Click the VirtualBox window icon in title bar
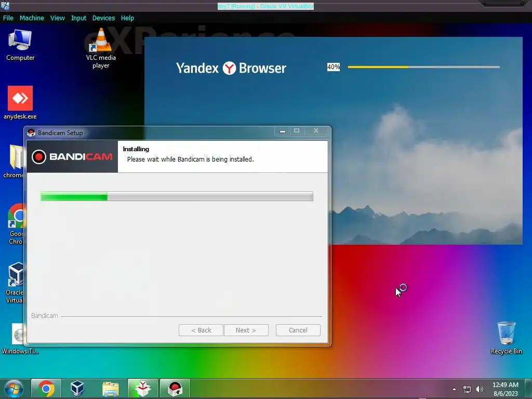This screenshot has width=532, height=399. [x=5, y=5]
